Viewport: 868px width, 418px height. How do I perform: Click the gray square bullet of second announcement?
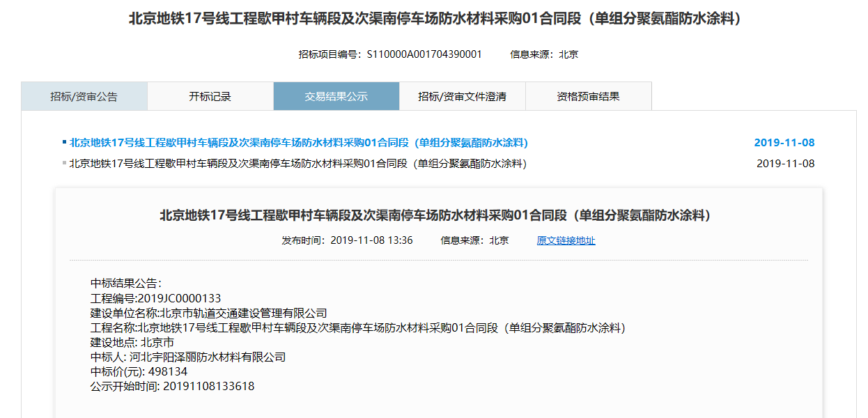click(64, 163)
